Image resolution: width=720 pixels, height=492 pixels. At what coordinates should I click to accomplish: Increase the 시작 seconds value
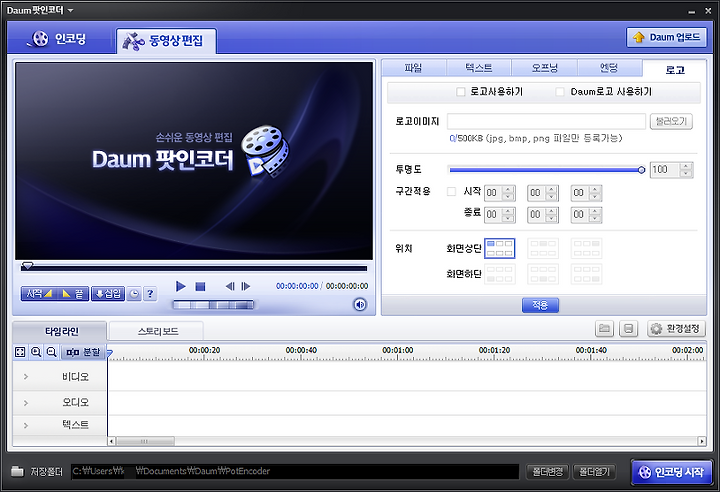click(x=595, y=189)
